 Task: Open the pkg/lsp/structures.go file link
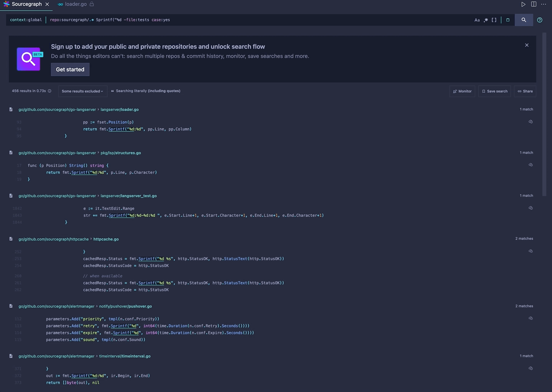[x=121, y=153]
